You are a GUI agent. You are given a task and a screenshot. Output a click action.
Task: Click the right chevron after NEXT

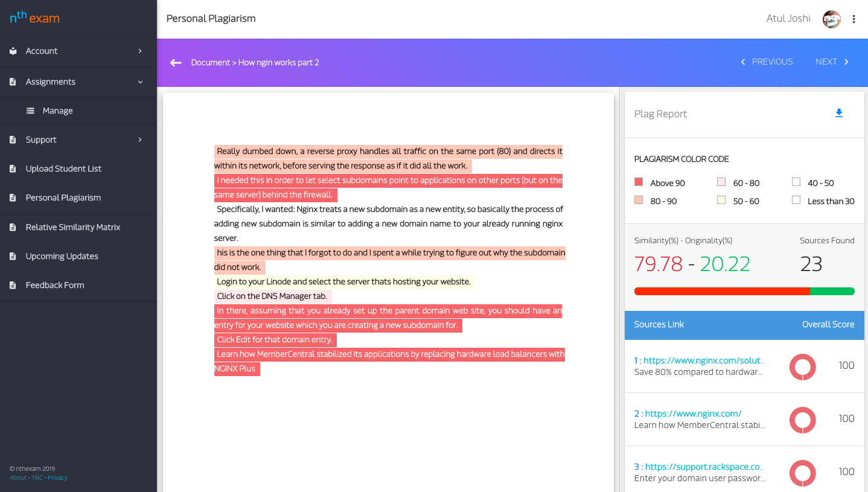(846, 62)
